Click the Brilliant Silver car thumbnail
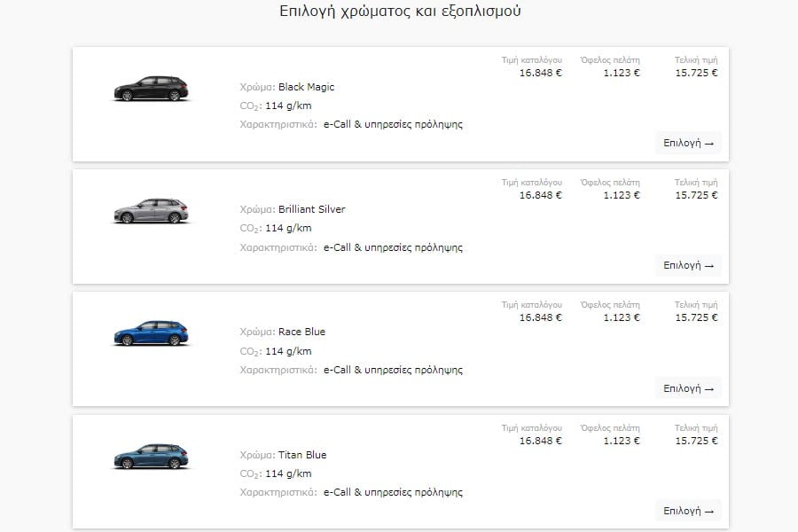Screen dimensions: 798x532 151,211
